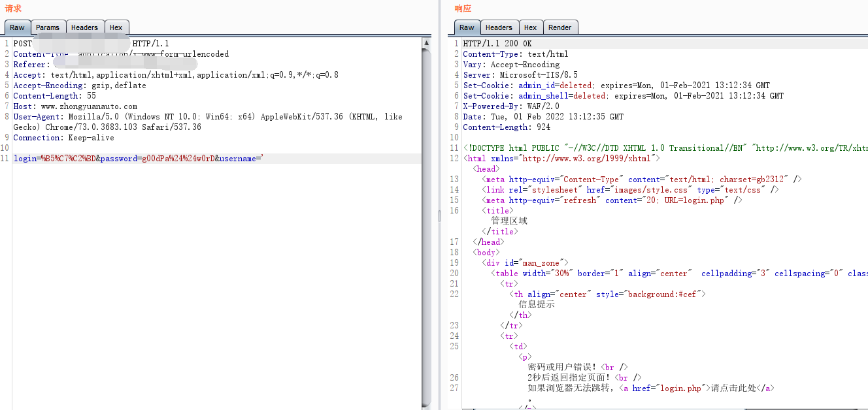Click the request scrollbar up arrow
The height and width of the screenshot is (410, 868).
coord(426,43)
